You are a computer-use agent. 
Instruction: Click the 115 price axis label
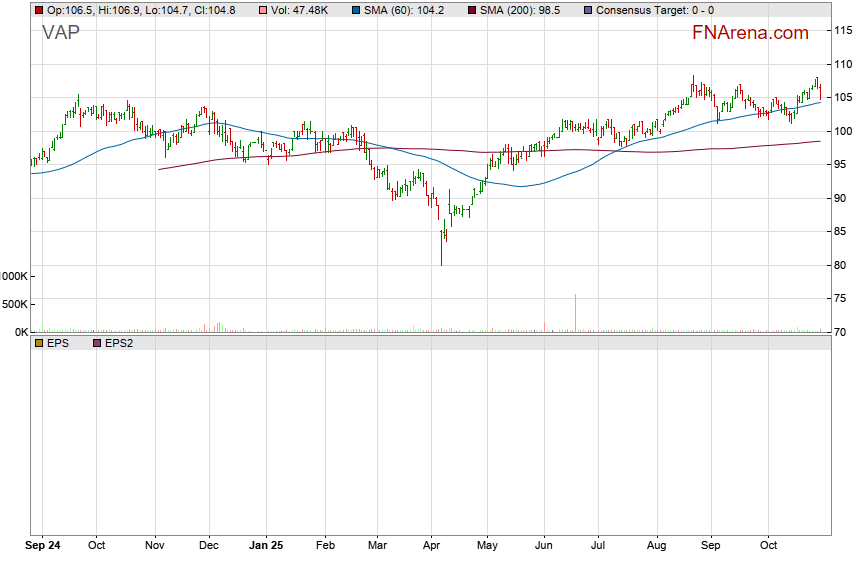click(843, 31)
